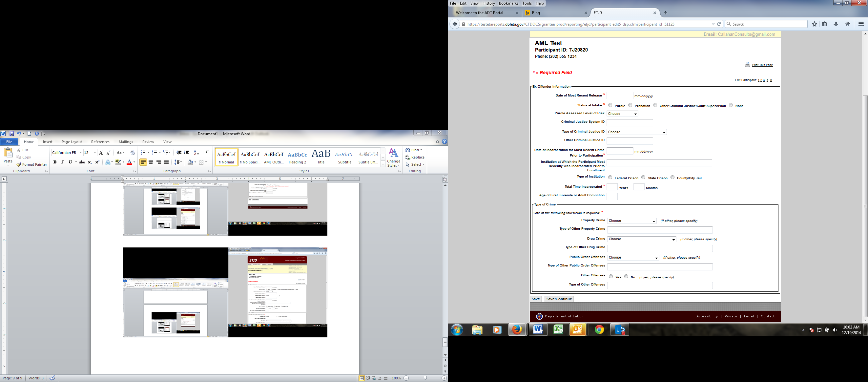Screen dimensions: 868x382
Task: Click the Firefox reload page icon
Action: click(719, 24)
